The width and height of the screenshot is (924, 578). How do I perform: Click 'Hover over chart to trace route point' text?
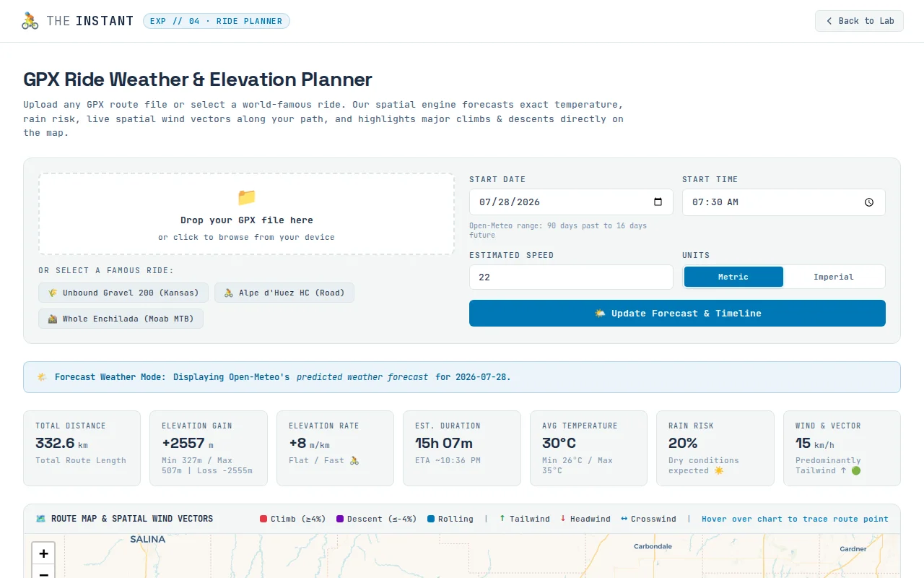(795, 519)
